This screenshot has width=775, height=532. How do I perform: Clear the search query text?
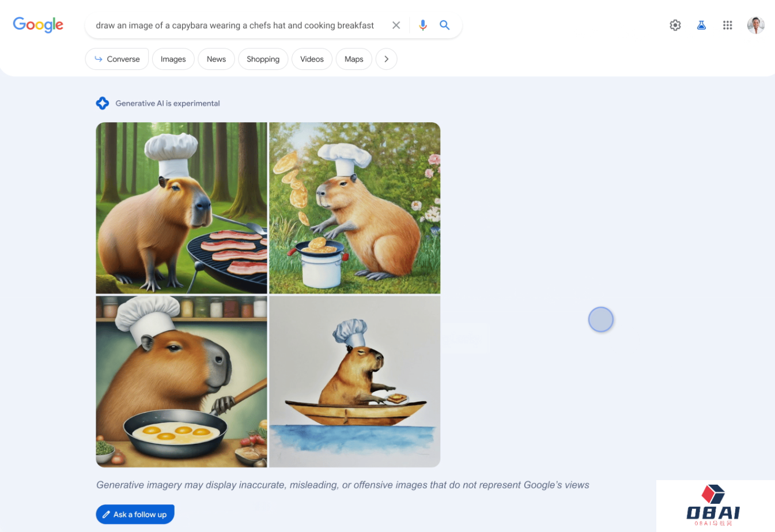click(x=396, y=25)
